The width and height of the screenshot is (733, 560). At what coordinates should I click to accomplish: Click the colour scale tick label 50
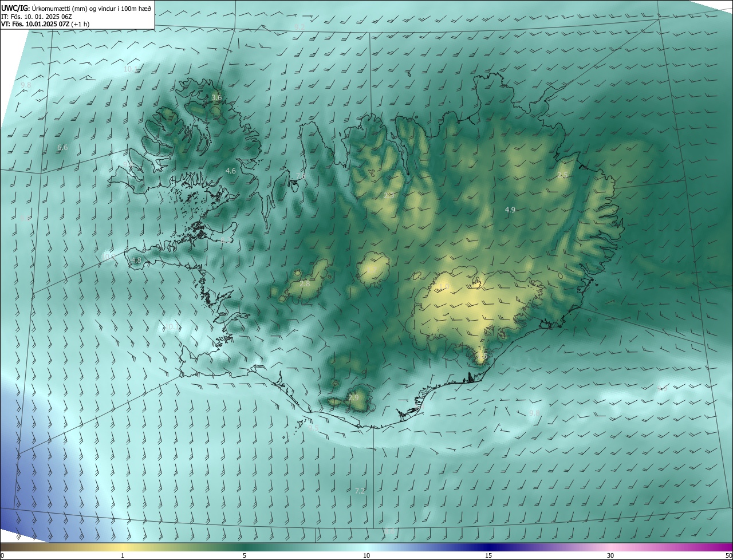pyautogui.click(x=729, y=556)
